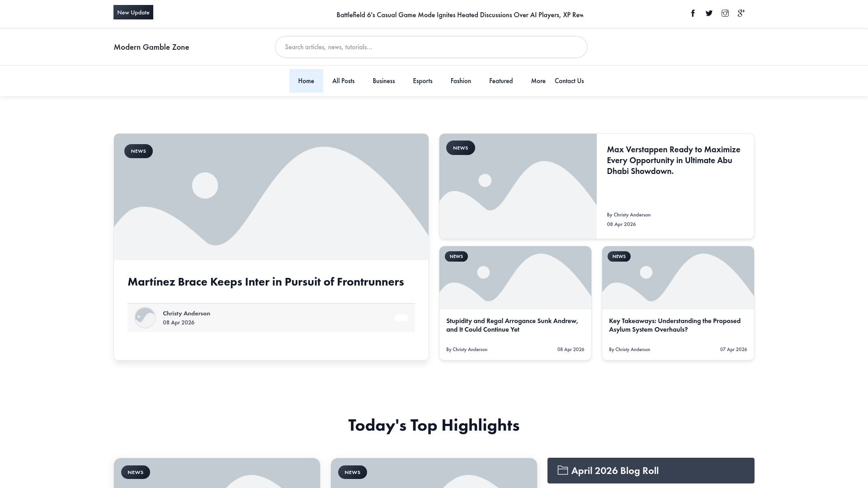
Task: Open Contact Us page link
Action: coord(569,81)
